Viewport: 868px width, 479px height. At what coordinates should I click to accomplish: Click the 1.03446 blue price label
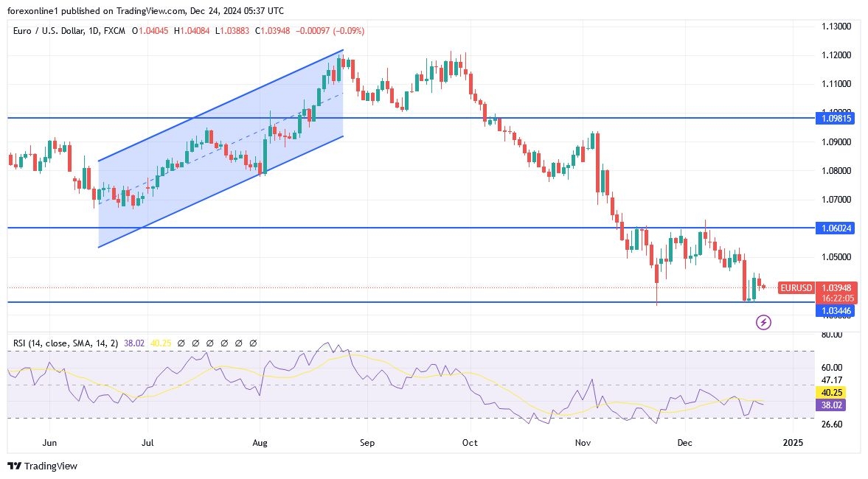point(836,311)
